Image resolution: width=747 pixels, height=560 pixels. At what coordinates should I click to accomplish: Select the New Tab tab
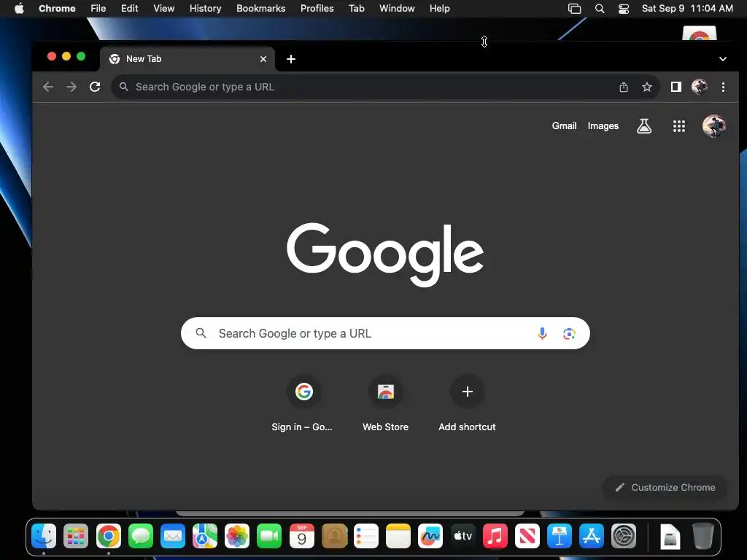pyautogui.click(x=187, y=59)
